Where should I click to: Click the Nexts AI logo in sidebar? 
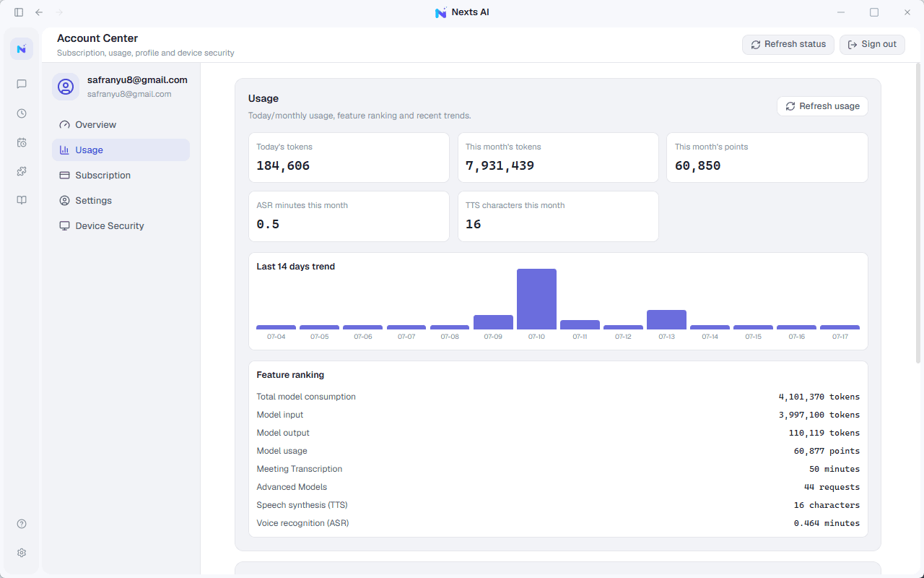[x=22, y=49]
